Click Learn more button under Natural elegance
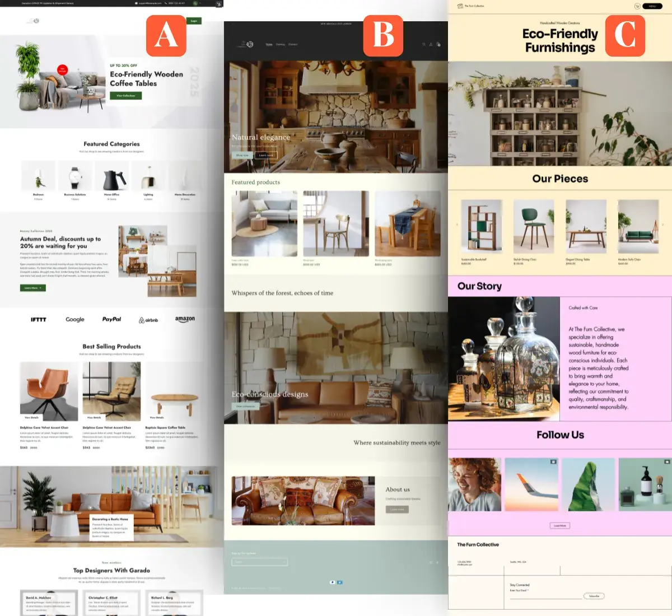This screenshot has width=672, height=616. pyautogui.click(x=266, y=155)
